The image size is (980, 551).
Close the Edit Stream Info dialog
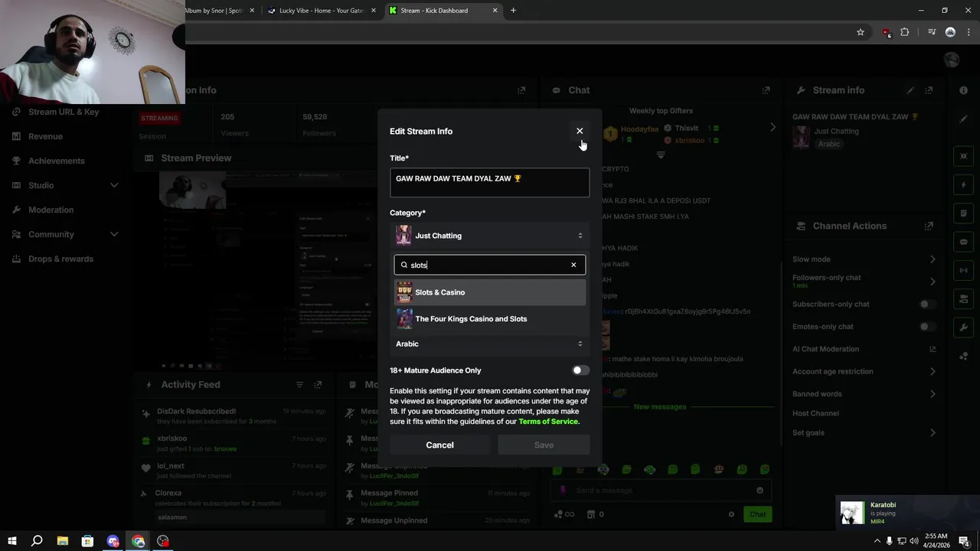pyautogui.click(x=580, y=131)
